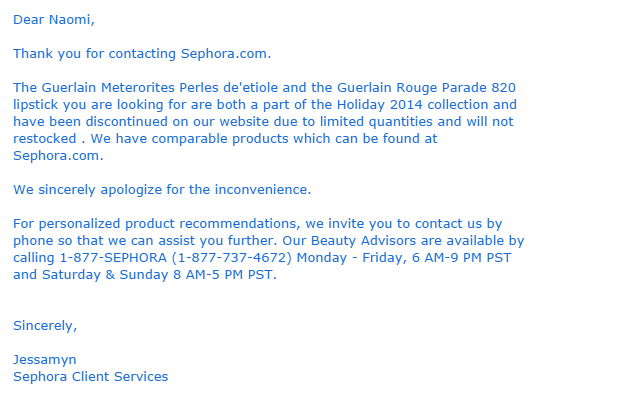Screen dimensions: 628x411
Task: Click the Sephora.com link in the thank-you line
Action: coord(225,54)
